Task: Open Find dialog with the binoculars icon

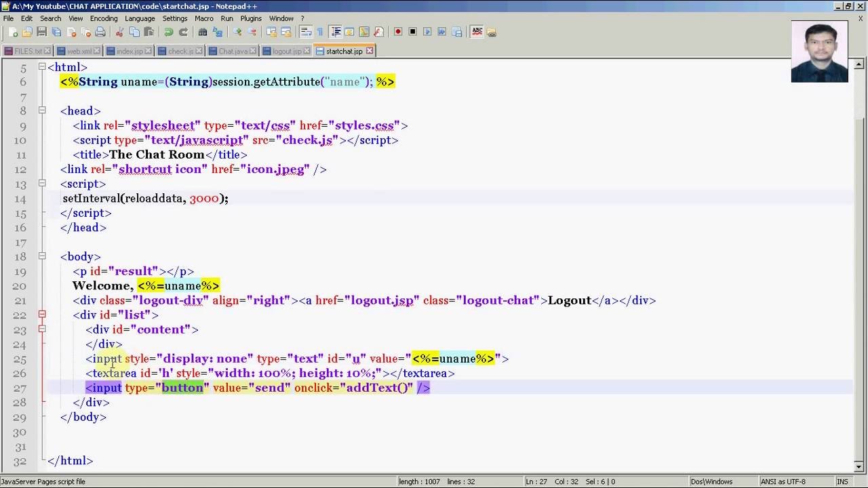Action: click(203, 32)
